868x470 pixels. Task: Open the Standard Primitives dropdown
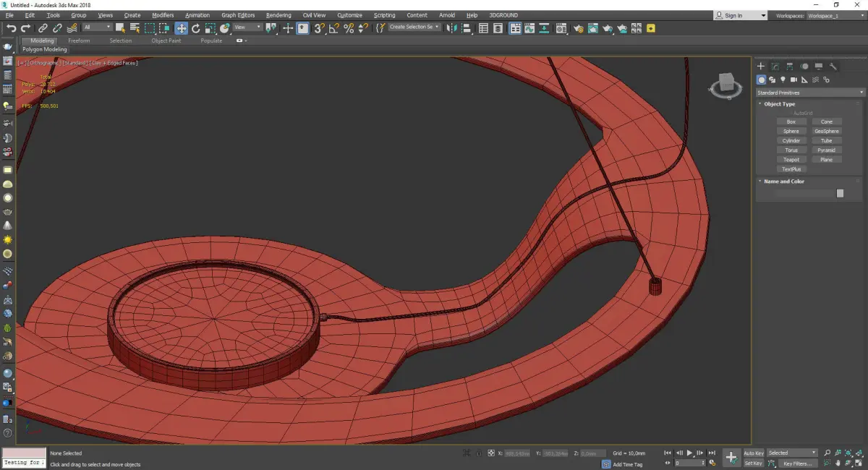[x=809, y=93]
